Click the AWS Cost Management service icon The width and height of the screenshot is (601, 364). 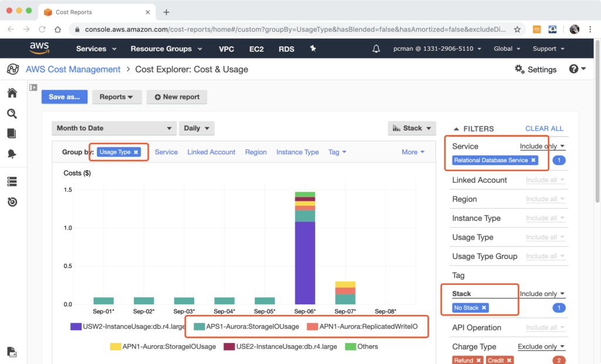coord(13,69)
